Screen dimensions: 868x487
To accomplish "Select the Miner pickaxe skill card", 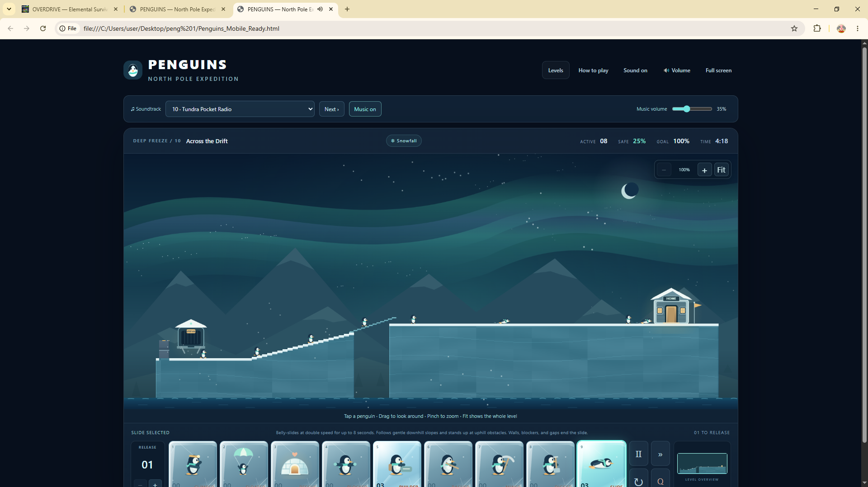I will point(499,464).
